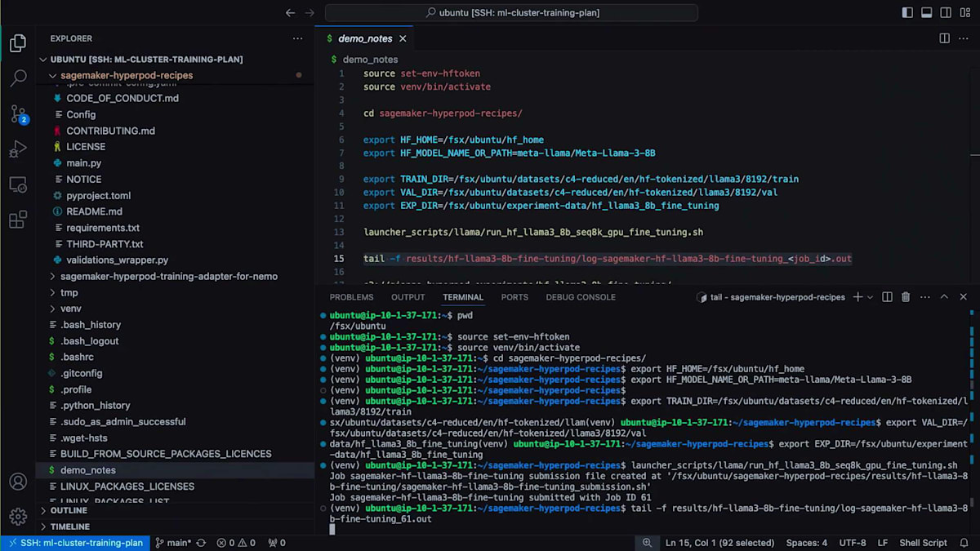The image size is (980, 551).
Task: Change indentation Spaces: 4
Action: coord(806,543)
